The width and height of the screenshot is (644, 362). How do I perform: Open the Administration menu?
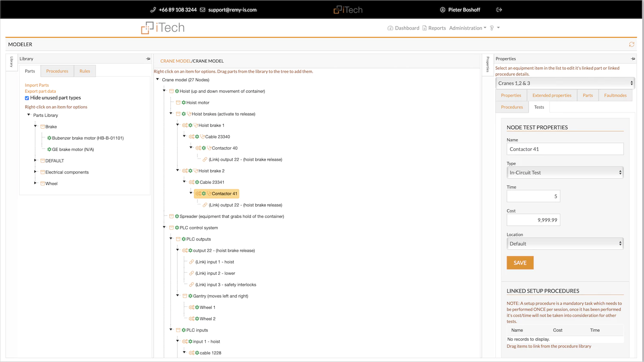(x=467, y=28)
